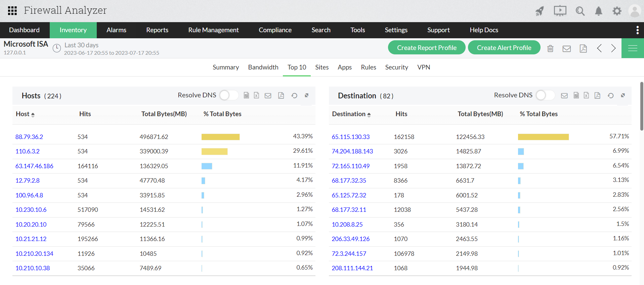Open the green hamburger side menu

633,48
